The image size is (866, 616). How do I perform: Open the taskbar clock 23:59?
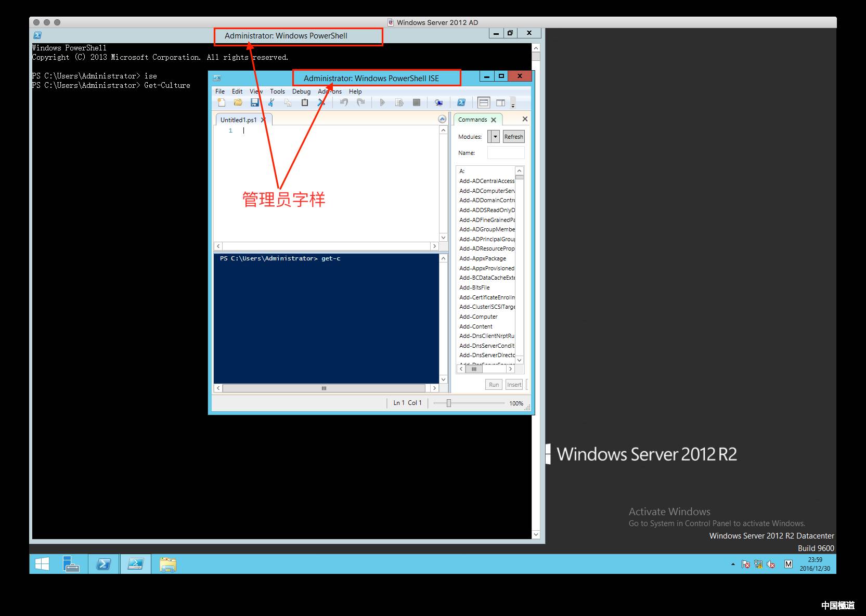tap(815, 564)
